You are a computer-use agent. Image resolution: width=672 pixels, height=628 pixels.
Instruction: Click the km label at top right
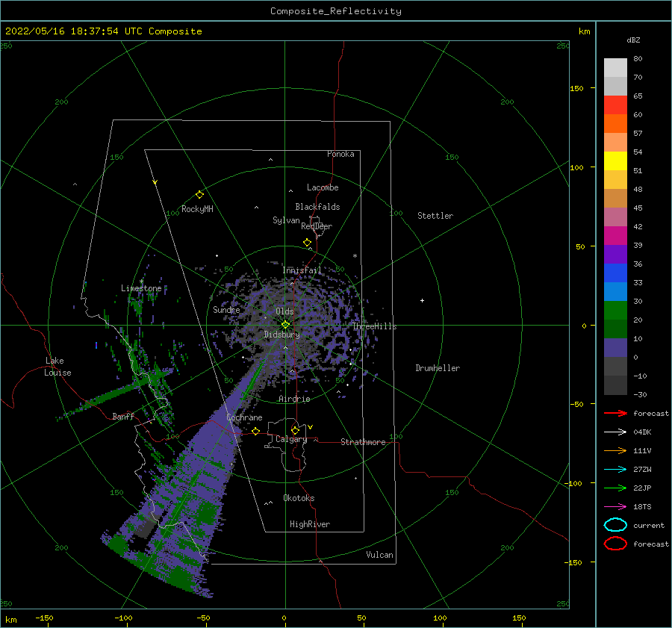pyautogui.click(x=585, y=31)
